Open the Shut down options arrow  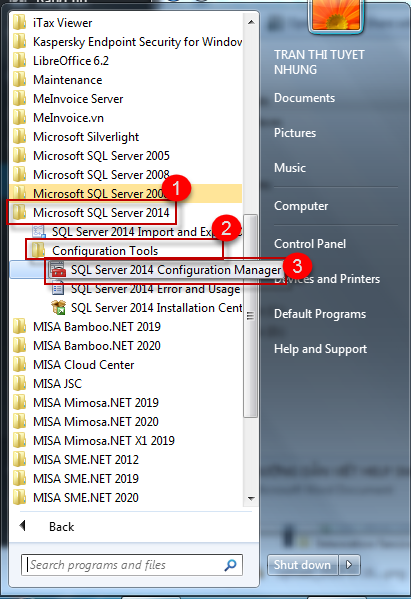point(349,565)
